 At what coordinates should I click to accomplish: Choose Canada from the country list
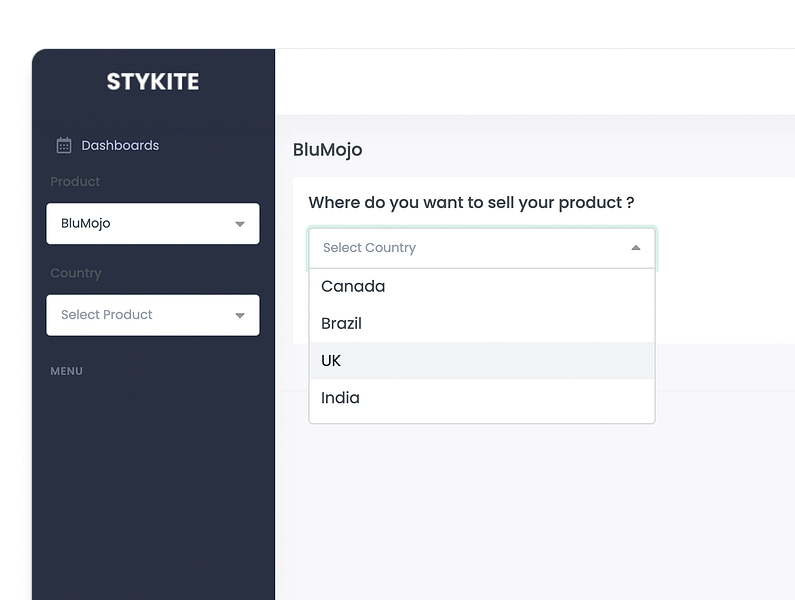tap(482, 287)
